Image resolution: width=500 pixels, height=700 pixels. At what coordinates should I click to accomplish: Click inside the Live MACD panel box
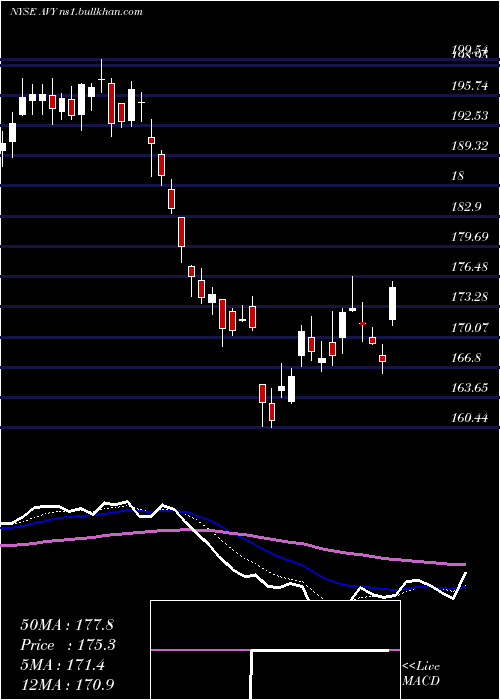275,650
